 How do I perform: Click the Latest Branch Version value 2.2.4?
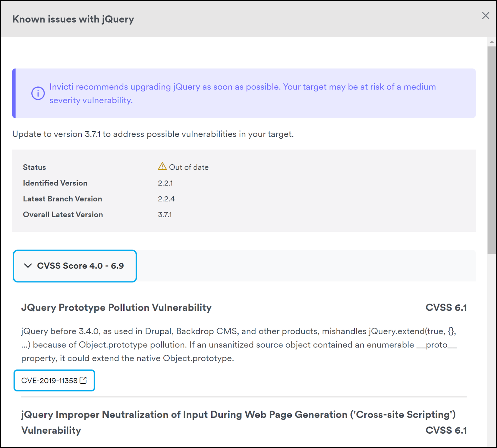[x=166, y=199]
